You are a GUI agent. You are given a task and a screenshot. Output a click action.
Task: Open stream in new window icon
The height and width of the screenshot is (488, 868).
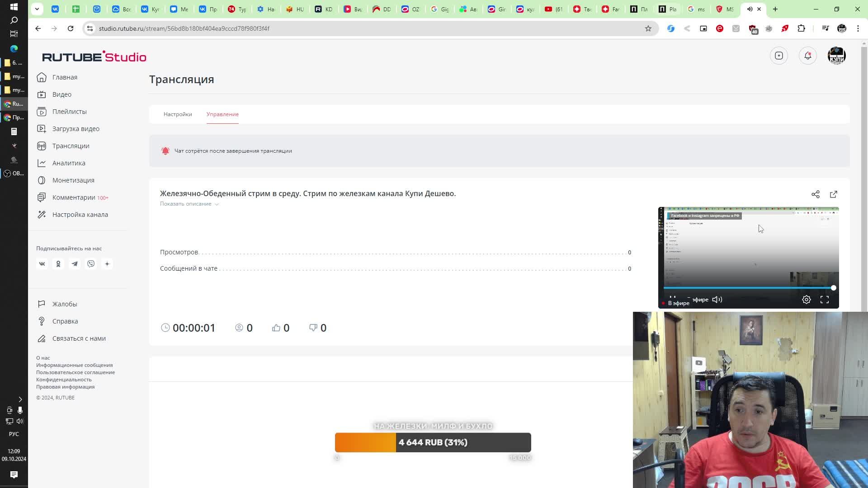click(x=833, y=194)
